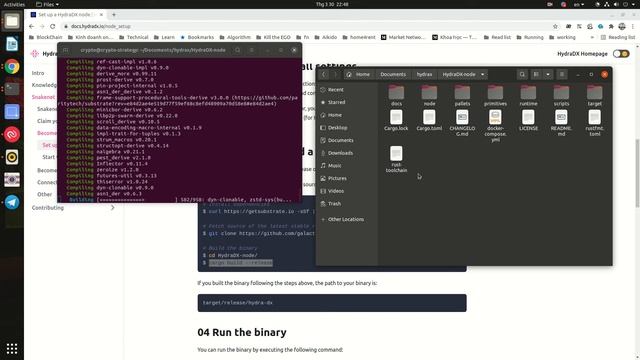Open view options dropdown in Files

coord(548,74)
